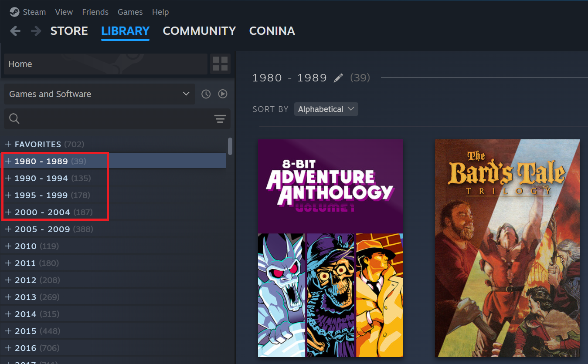The image size is (588, 364).
Task: Show recent games clock icon filter
Action: point(206,94)
